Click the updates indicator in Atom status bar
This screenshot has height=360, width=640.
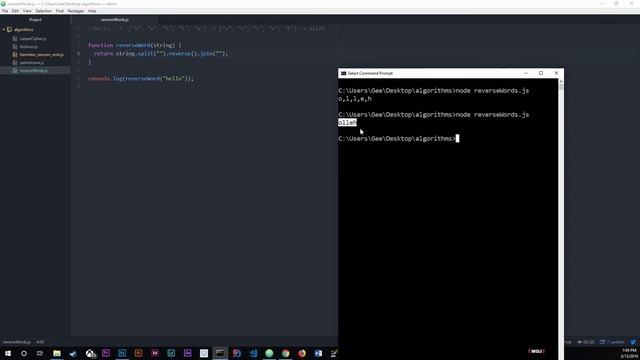click(x=612, y=342)
